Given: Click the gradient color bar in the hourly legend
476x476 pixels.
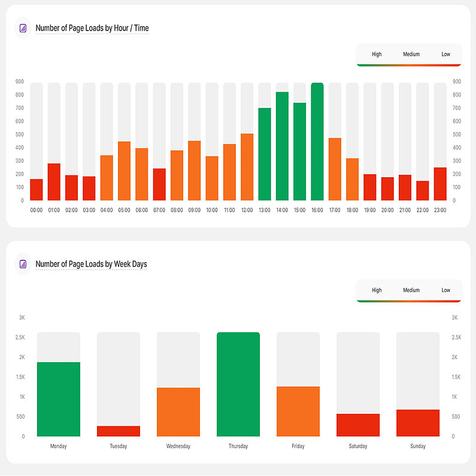Looking at the screenshot, I should pos(408,65).
